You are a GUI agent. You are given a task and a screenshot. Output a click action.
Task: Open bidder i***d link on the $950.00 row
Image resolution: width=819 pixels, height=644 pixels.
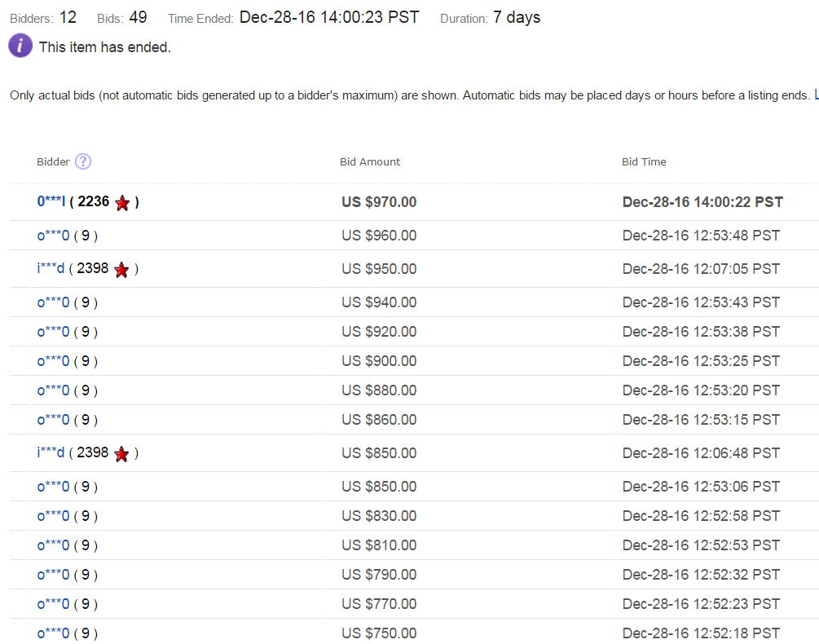[x=51, y=268]
